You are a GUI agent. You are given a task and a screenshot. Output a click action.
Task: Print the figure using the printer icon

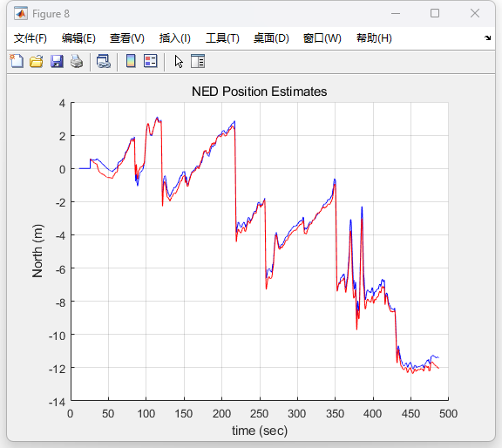coord(77,61)
